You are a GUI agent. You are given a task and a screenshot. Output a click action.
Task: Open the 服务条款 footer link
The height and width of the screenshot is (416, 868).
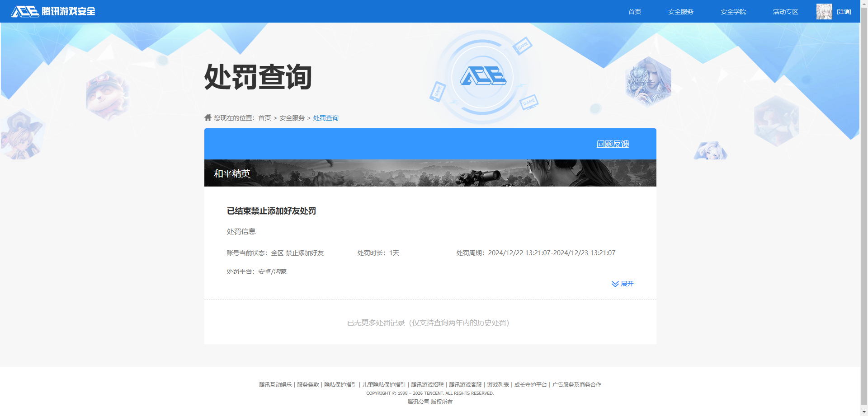308,384
